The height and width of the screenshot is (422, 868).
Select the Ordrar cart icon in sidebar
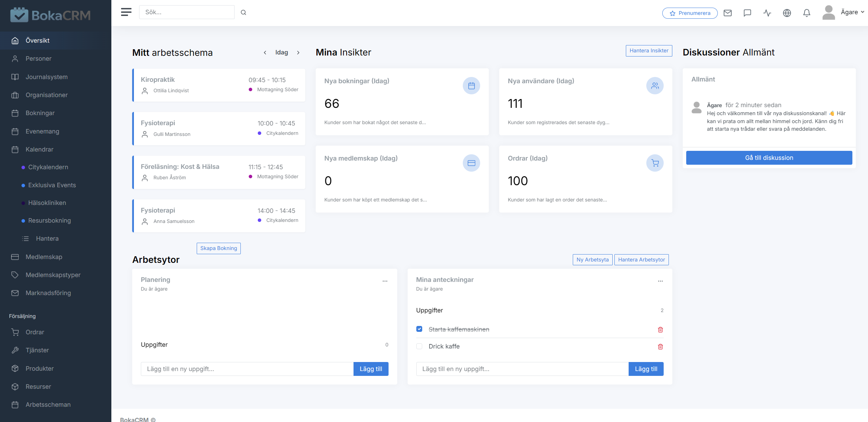[15, 332]
